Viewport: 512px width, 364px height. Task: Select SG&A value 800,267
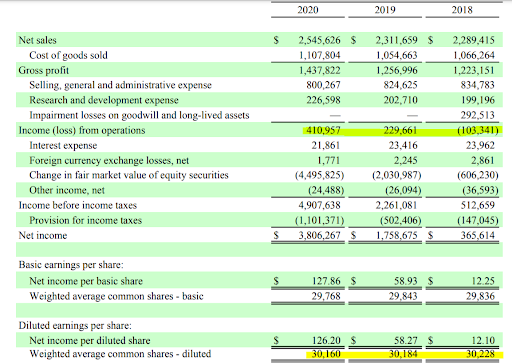(323, 85)
